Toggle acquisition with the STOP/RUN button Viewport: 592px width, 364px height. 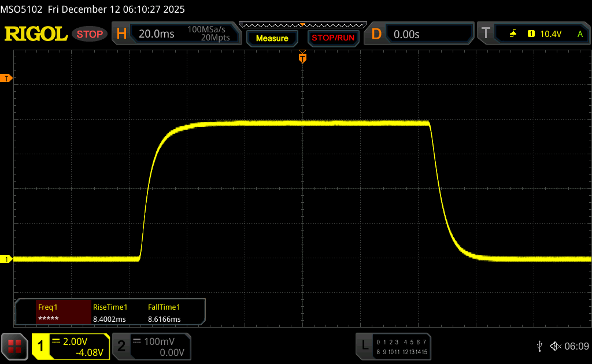tap(332, 38)
